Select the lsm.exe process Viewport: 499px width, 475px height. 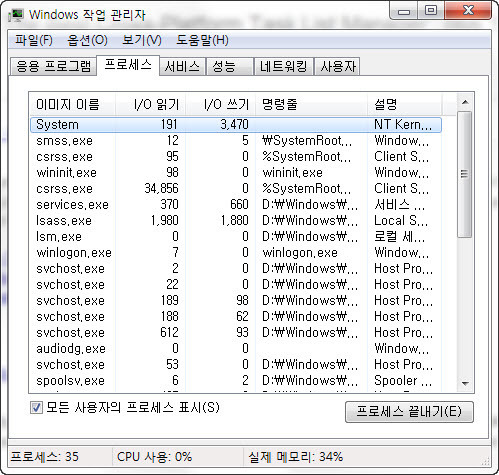236,237
